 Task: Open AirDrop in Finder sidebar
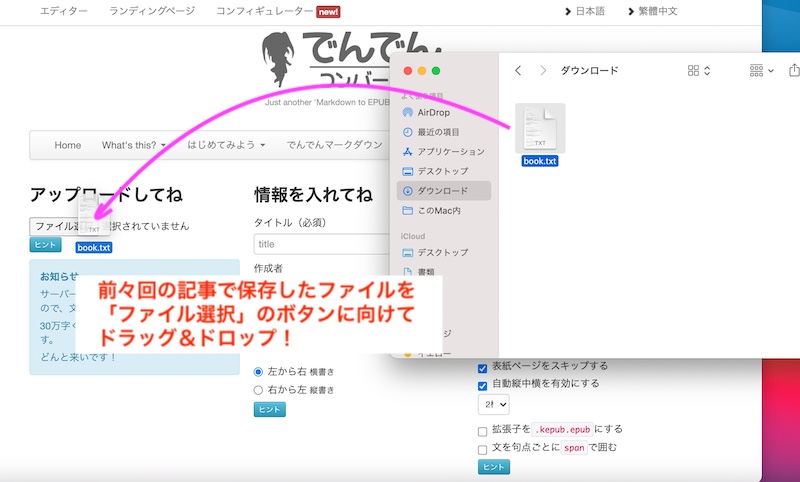[433, 113]
